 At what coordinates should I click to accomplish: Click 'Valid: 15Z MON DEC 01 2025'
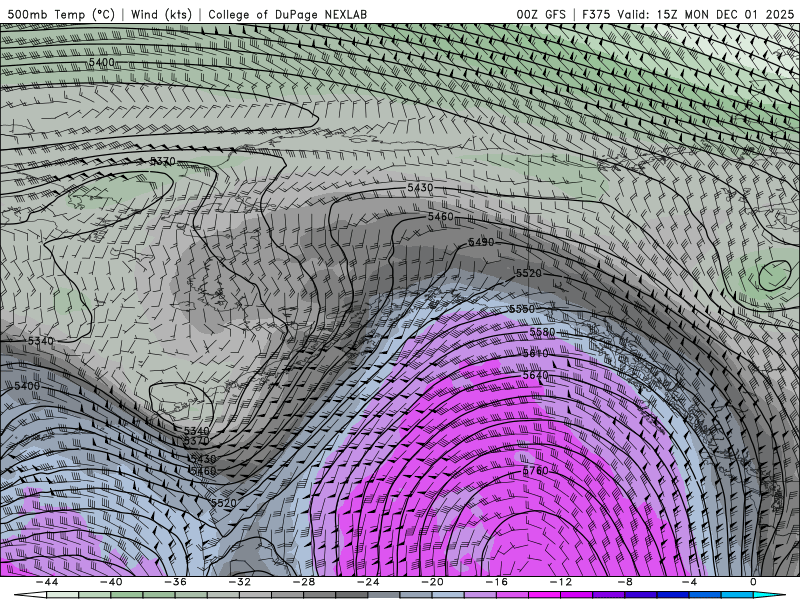click(706, 14)
